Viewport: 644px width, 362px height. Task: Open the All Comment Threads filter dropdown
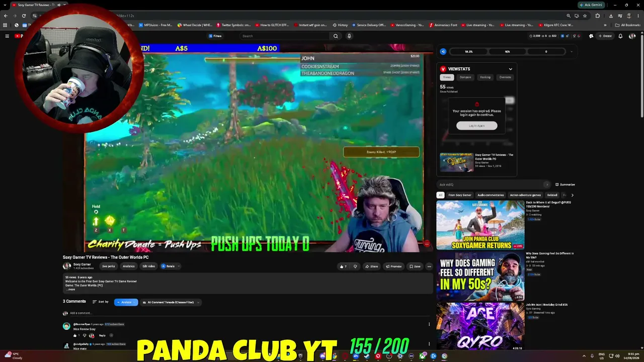click(x=171, y=302)
